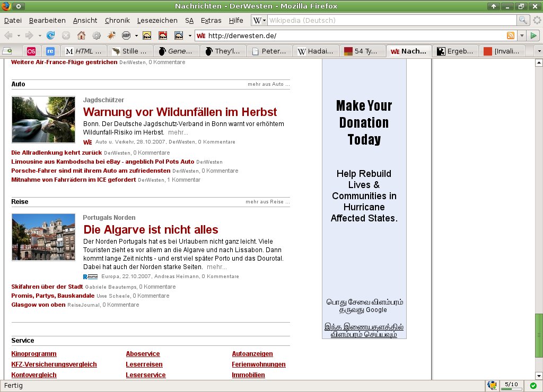This screenshot has height=392, width=543.
Task: Open the list-all-tabs dropdown arrow
Action: [539, 51]
